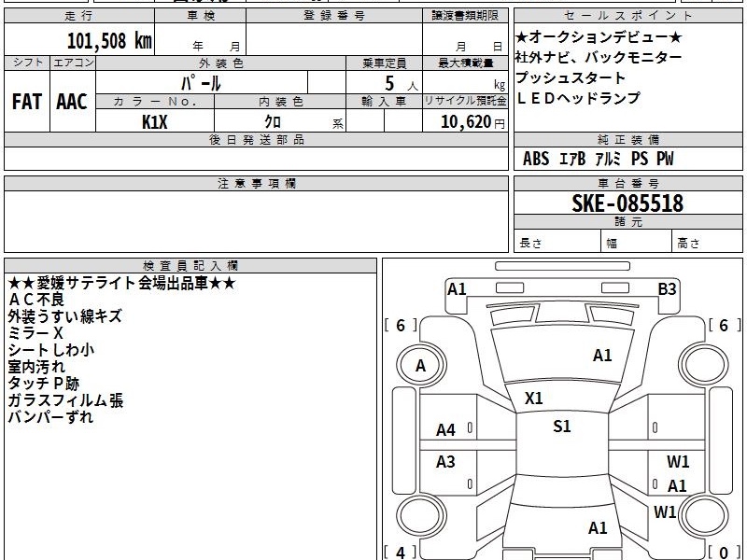
Task: Click the FAT shift type cell
Action: pyautogui.click(x=26, y=102)
